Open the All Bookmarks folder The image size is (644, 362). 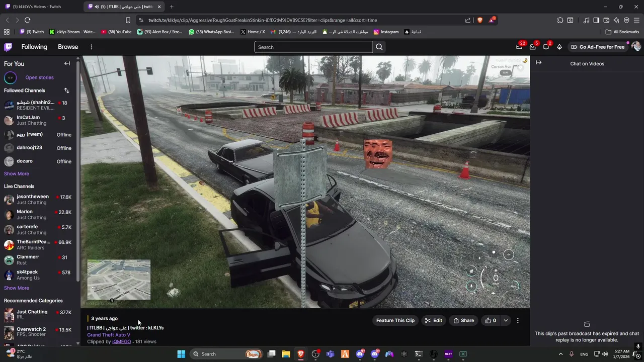pyautogui.click(x=622, y=32)
